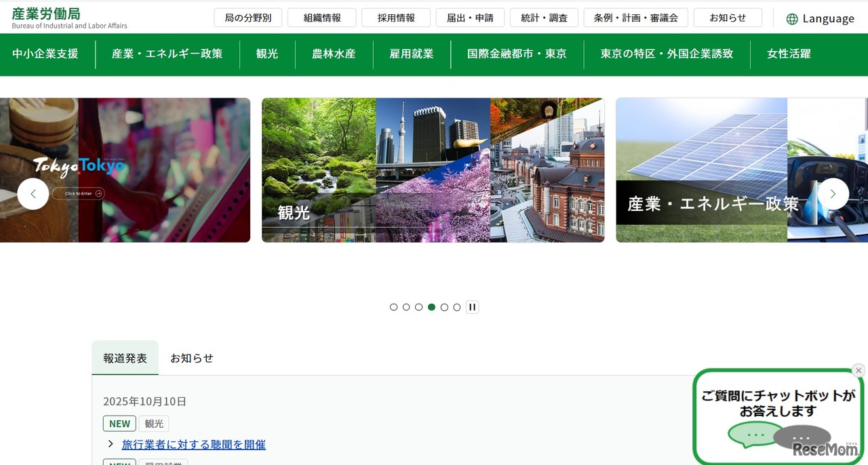Open 届出・申請 header button
The height and width of the screenshot is (465, 868).
[x=470, y=18]
